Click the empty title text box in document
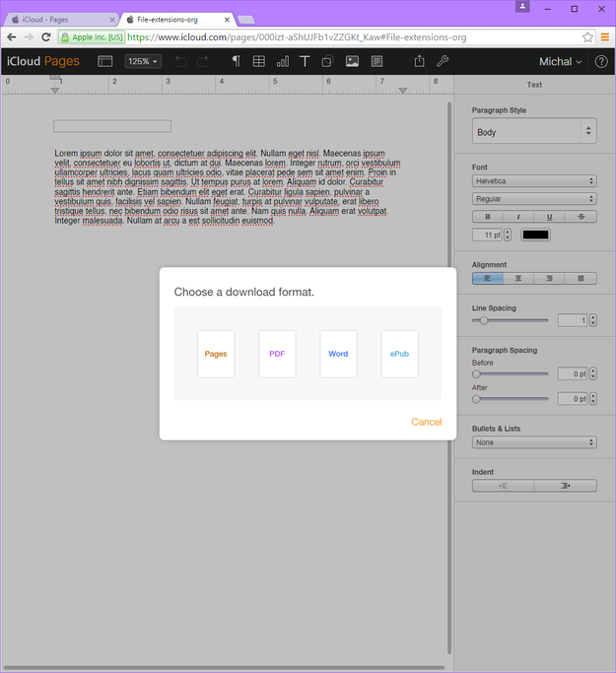The height and width of the screenshot is (673, 616). [x=112, y=126]
